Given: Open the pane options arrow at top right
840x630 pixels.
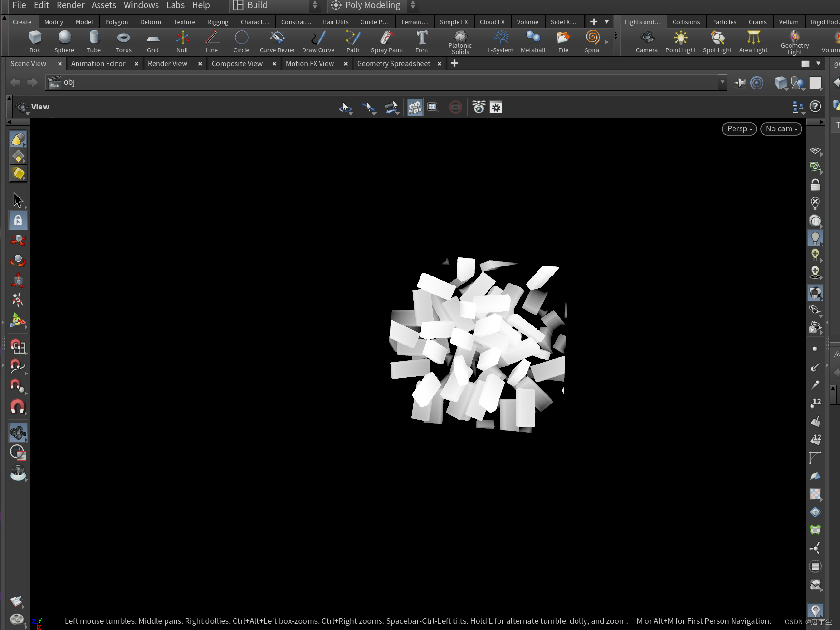Looking at the screenshot, I should (818, 63).
